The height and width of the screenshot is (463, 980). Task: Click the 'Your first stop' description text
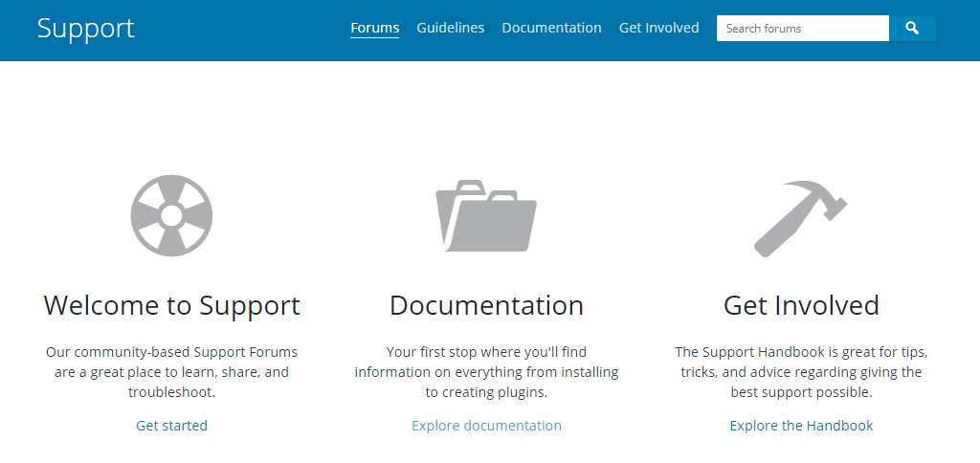pyautogui.click(x=486, y=372)
